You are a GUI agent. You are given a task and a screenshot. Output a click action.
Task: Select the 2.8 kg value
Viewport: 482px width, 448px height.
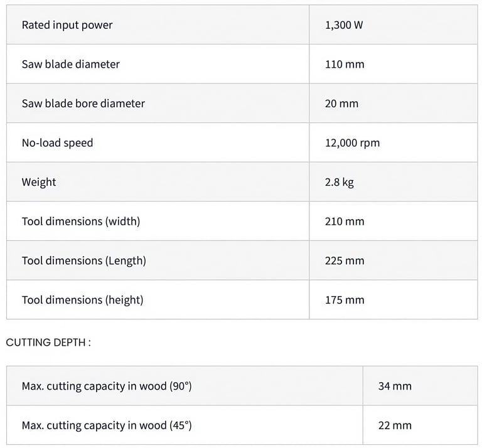340,182
